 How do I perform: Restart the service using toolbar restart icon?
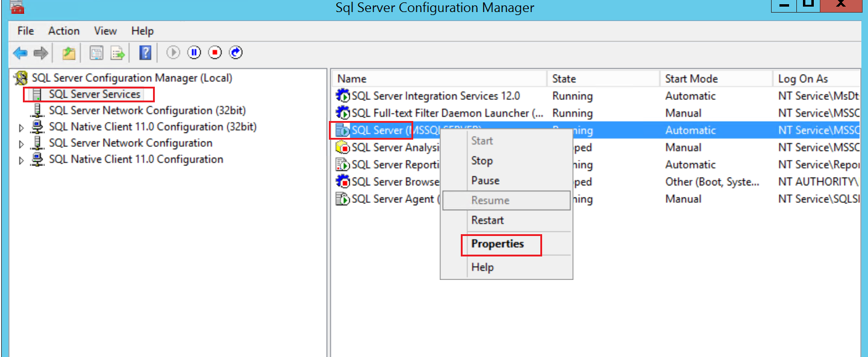pos(236,53)
